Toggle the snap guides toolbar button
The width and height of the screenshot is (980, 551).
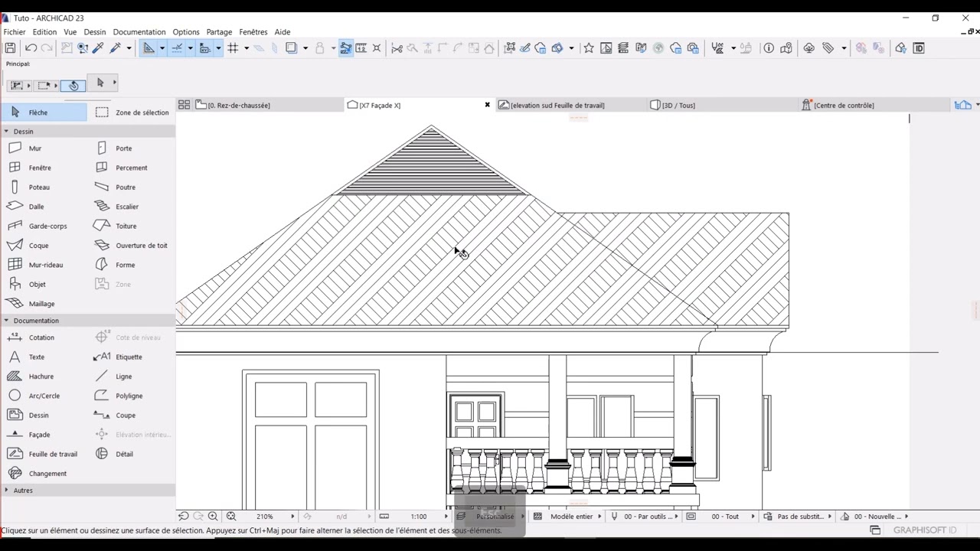[177, 48]
